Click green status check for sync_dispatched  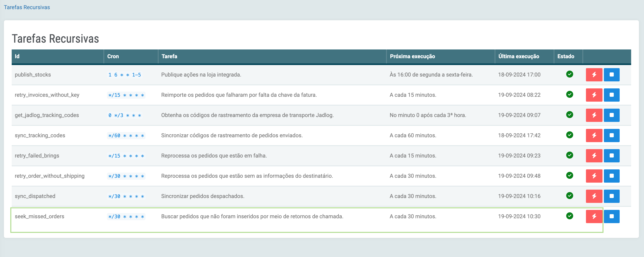click(570, 195)
